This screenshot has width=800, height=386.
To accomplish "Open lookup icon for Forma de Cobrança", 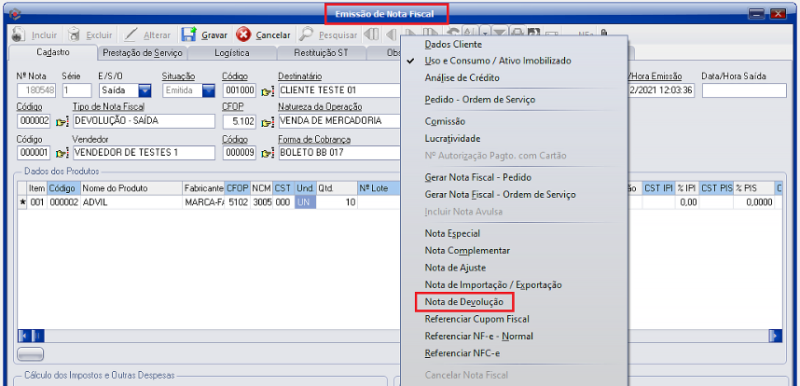I will (x=267, y=153).
